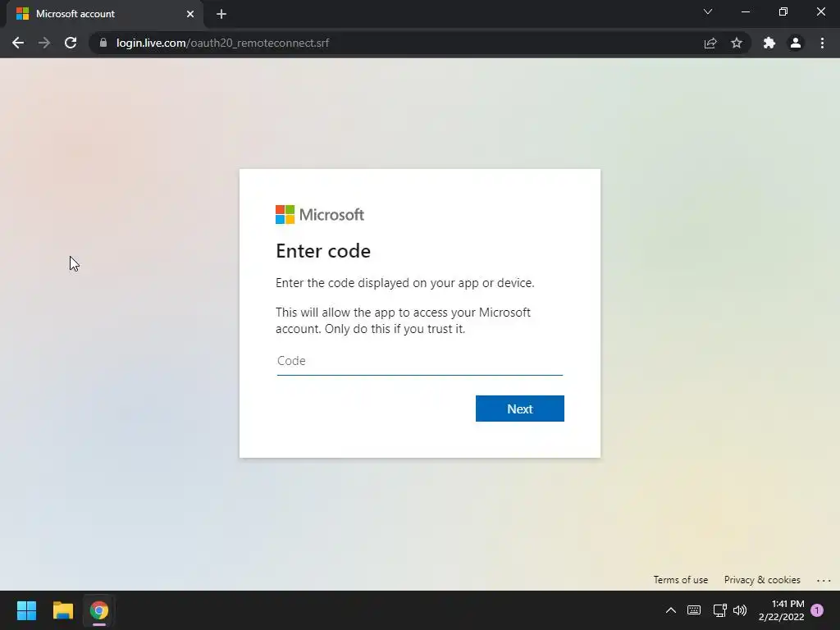840x630 pixels.
Task: Share this page from address bar
Action: point(710,43)
